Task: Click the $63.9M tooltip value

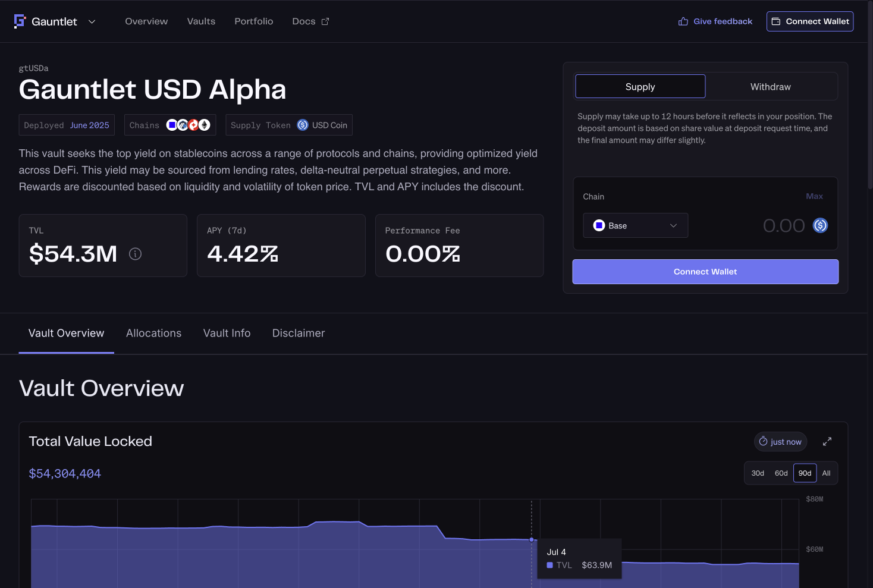Action: coord(597,565)
